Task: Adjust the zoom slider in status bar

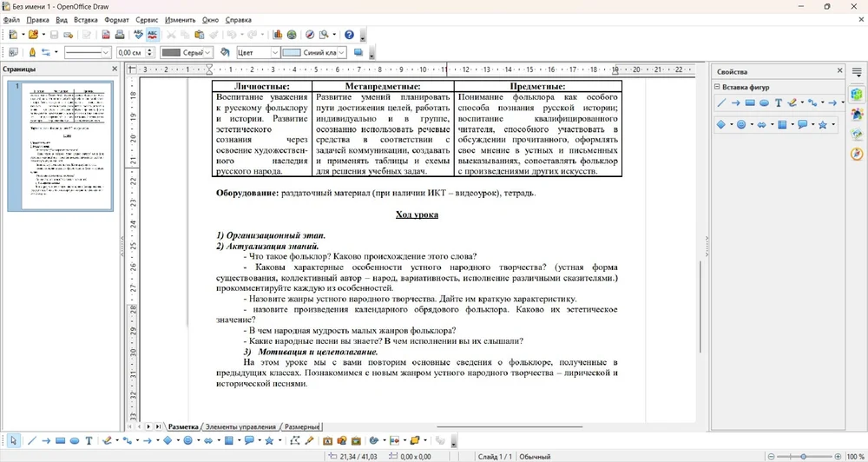Action: (x=804, y=456)
